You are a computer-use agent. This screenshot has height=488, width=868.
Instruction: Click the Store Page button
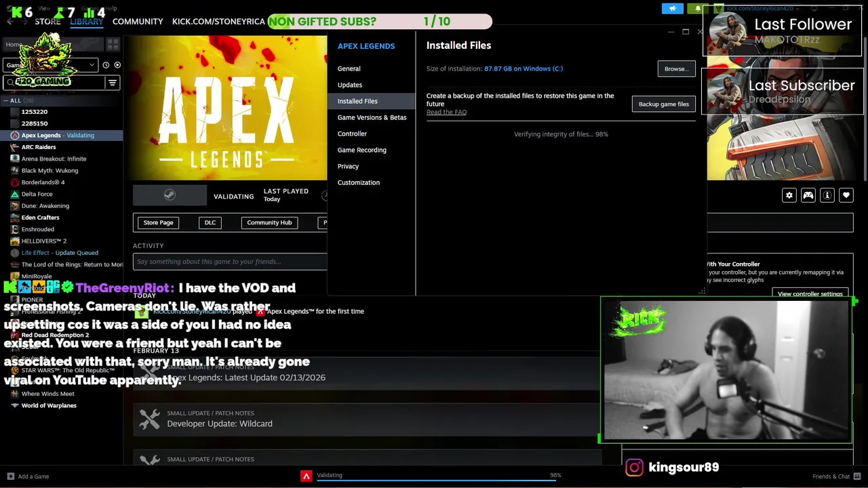[158, 222]
